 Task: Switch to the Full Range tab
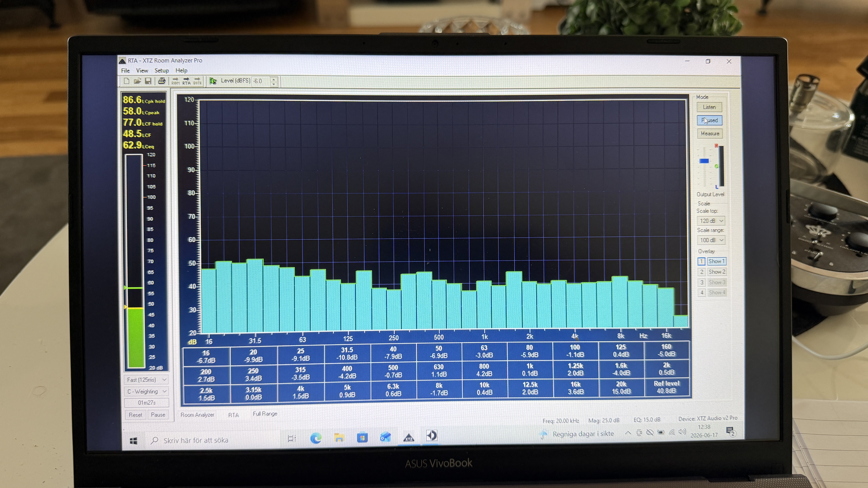pyautogui.click(x=265, y=414)
